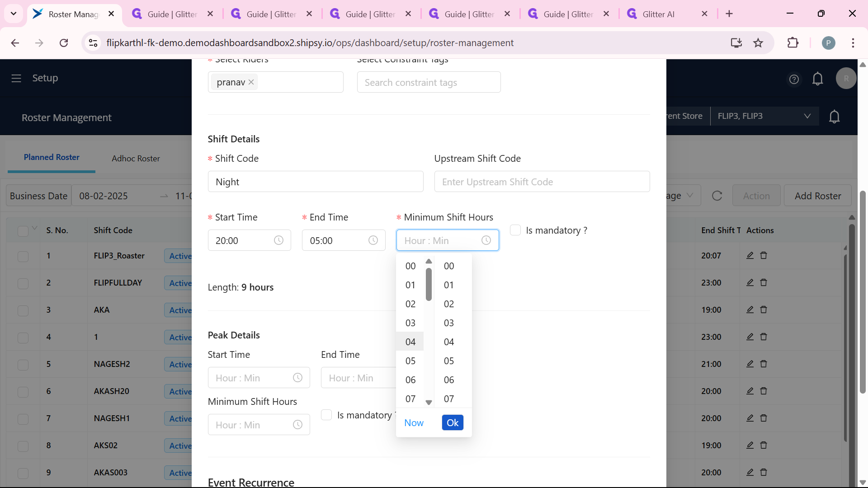Expand the FLIP3, FLIP3 store dropdown
Image resolution: width=868 pixels, height=488 pixels.
click(x=764, y=116)
